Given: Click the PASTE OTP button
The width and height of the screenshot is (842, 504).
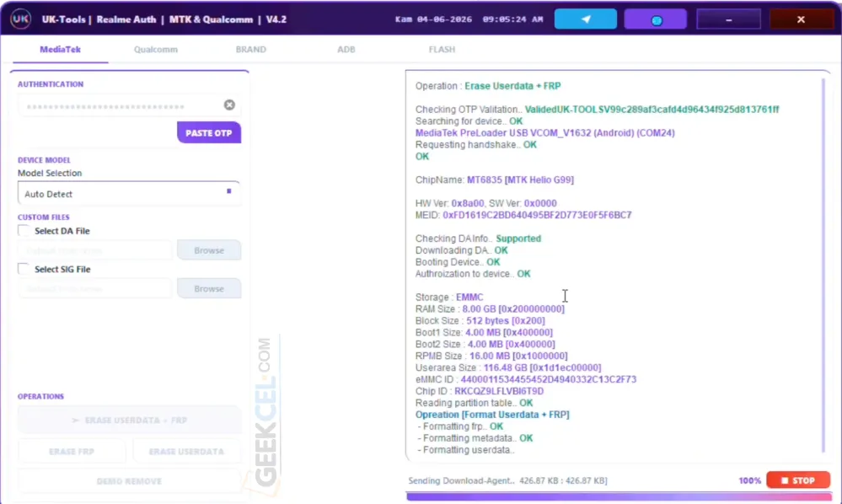Looking at the screenshot, I should click(209, 132).
